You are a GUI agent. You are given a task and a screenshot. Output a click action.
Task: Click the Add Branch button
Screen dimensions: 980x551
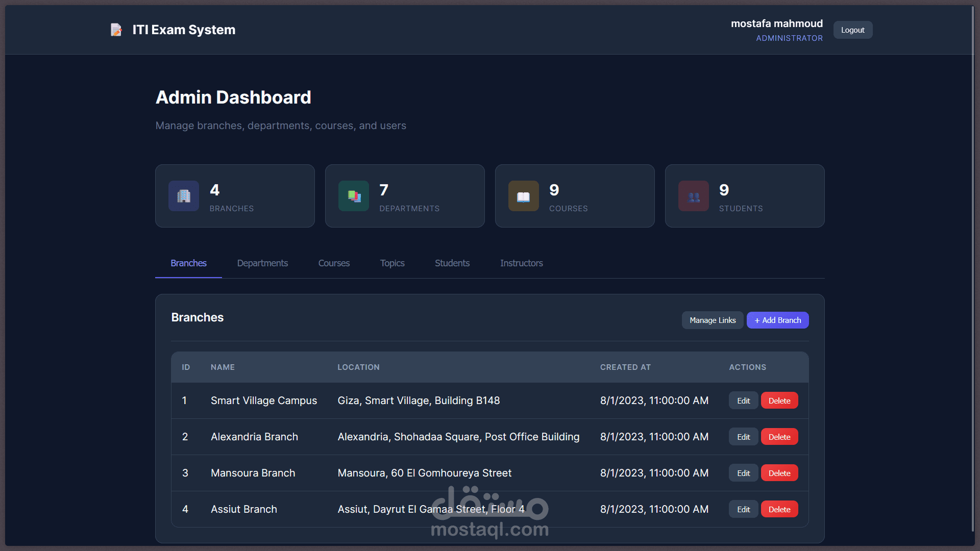pyautogui.click(x=777, y=320)
